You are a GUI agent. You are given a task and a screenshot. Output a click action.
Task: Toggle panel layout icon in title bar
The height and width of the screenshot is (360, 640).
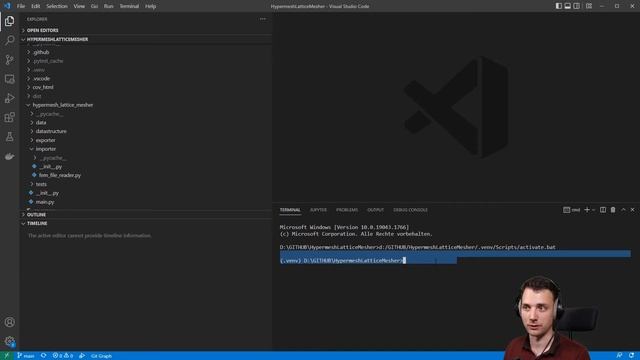click(567, 6)
